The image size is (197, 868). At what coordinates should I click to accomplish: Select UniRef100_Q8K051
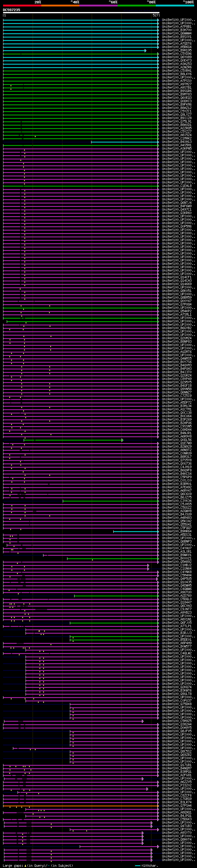[177, 290]
